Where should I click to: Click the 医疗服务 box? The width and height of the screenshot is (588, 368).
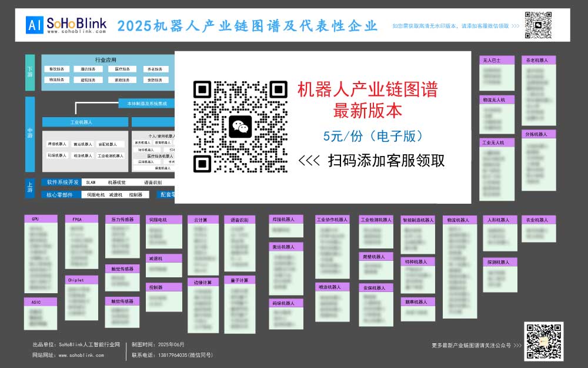[x=122, y=69]
